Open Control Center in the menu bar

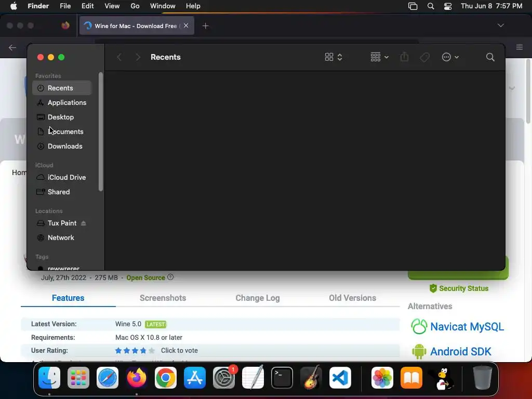pyautogui.click(x=447, y=6)
